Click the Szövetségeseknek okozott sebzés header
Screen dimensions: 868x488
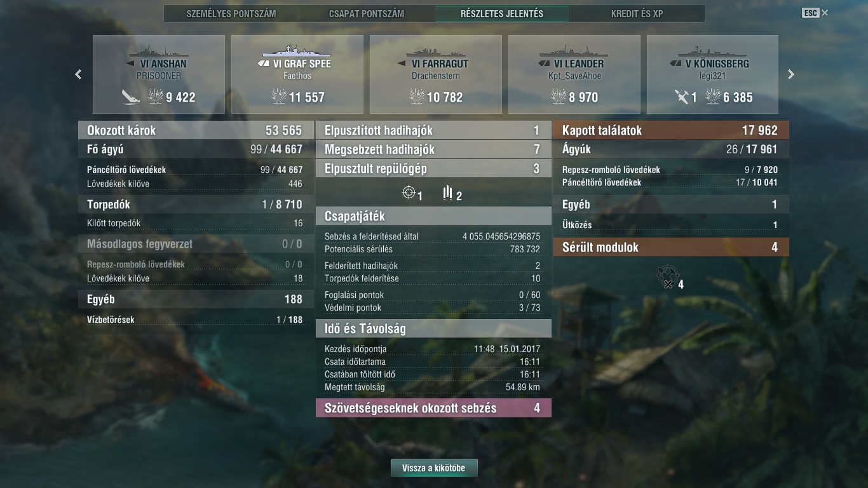(x=433, y=408)
